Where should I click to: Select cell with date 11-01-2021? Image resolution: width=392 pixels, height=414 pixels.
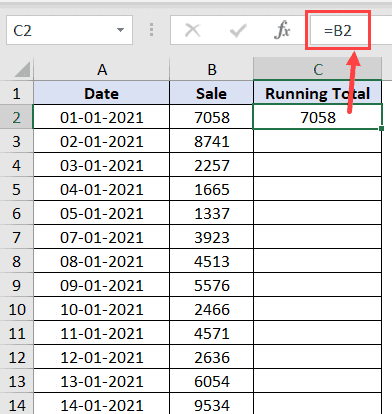click(x=101, y=333)
